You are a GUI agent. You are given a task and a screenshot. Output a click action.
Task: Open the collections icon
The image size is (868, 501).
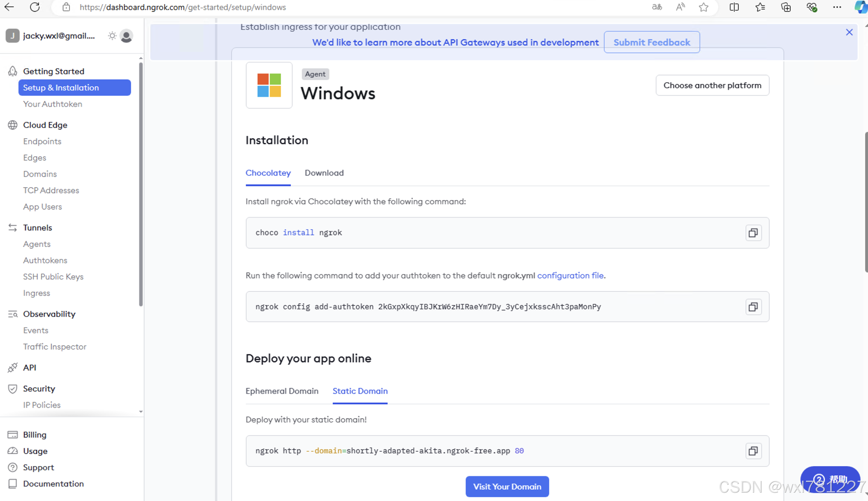786,7
